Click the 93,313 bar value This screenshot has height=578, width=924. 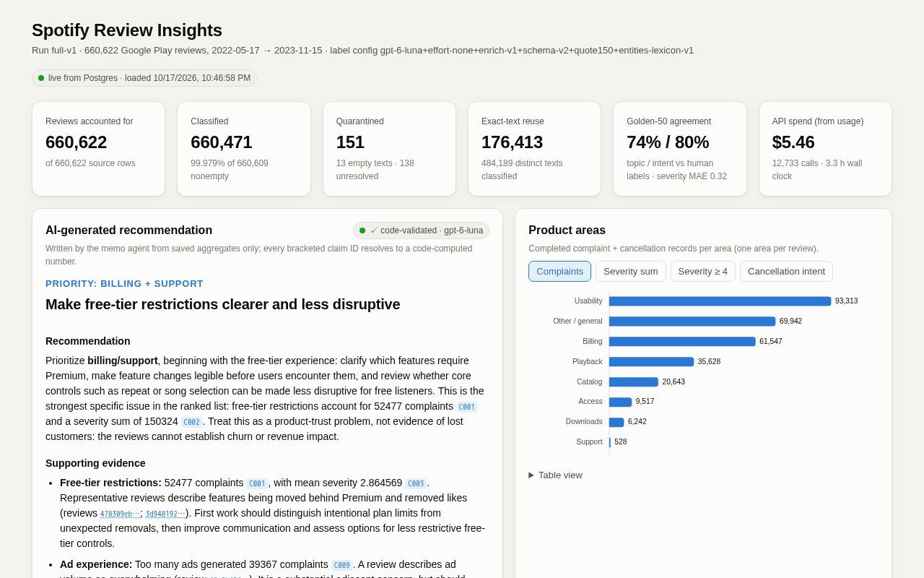point(847,301)
